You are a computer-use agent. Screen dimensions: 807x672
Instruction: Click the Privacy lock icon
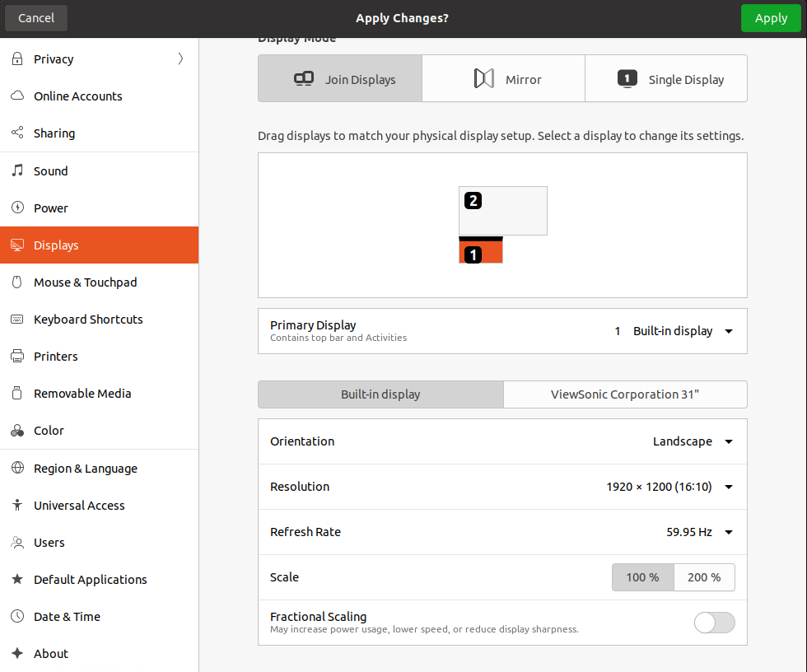(x=17, y=58)
